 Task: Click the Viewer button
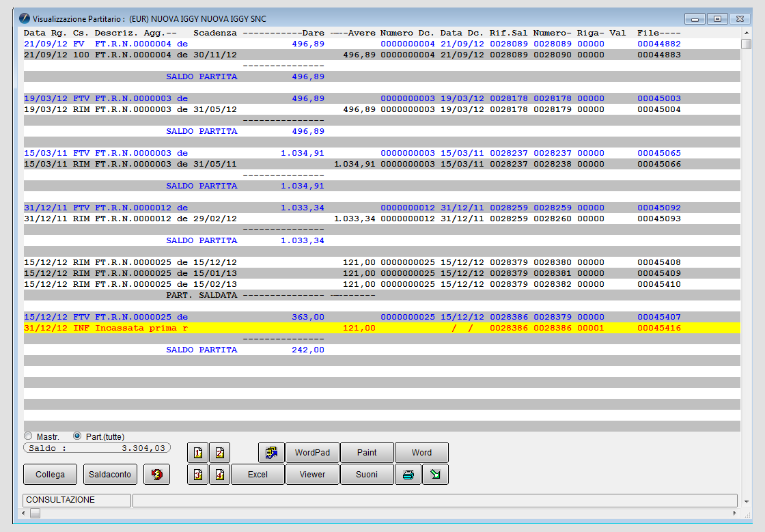click(x=312, y=475)
